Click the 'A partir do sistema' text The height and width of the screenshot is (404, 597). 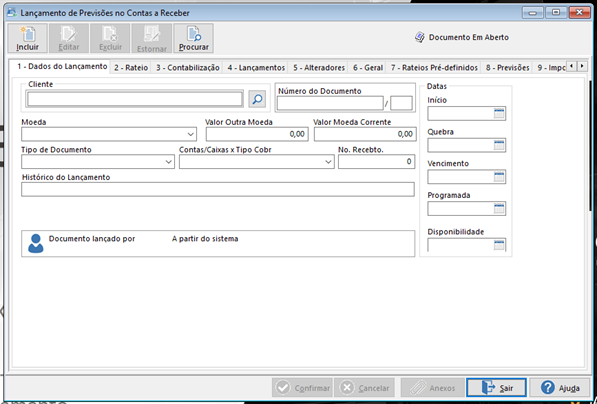[205, 239]
